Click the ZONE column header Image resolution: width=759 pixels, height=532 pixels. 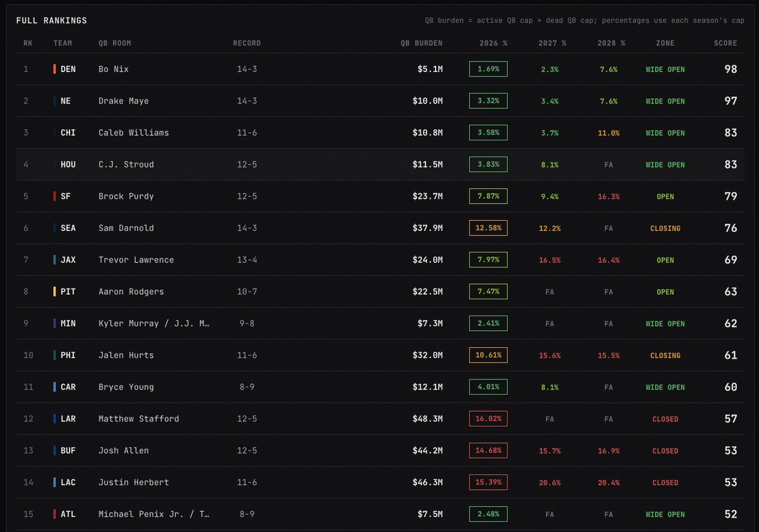click(x=665, y=43)
